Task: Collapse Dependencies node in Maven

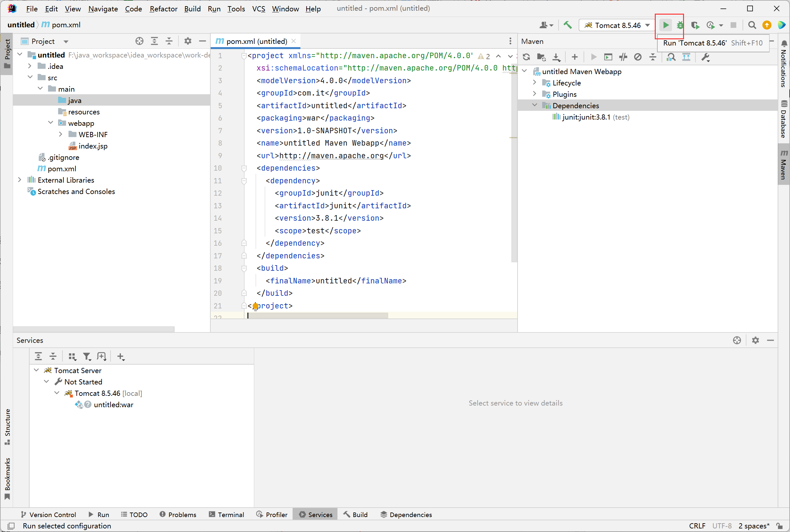Action: pos(534,105)
